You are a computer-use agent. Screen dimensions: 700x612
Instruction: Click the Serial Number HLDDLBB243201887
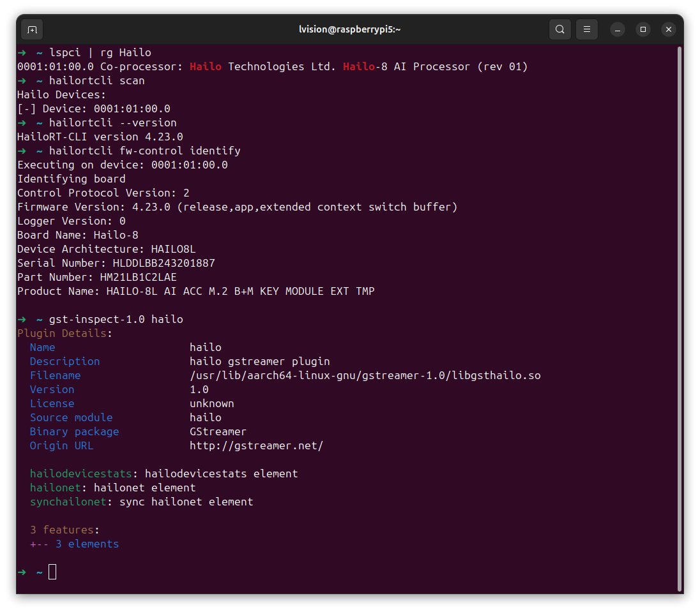(164, 263)
